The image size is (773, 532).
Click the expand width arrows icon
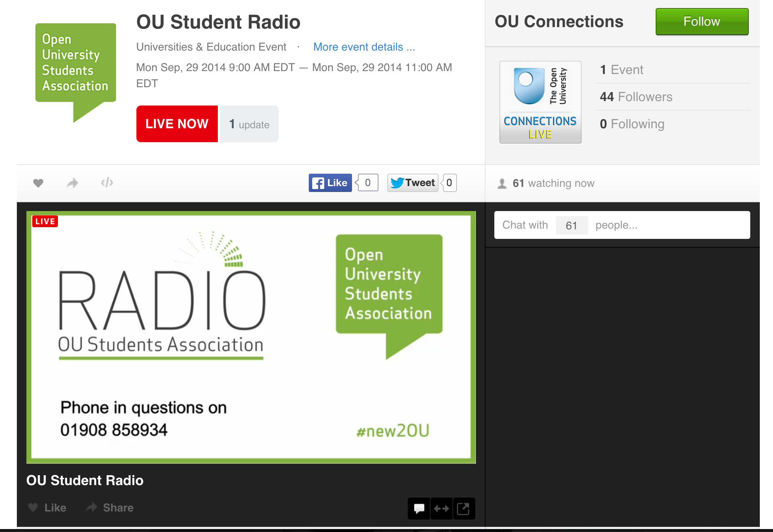click(442, 509)
